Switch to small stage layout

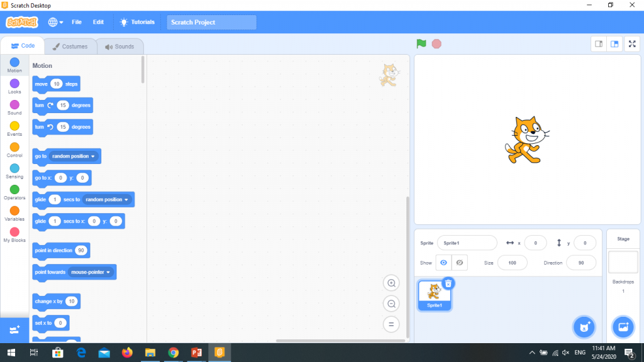click(599, 44)
